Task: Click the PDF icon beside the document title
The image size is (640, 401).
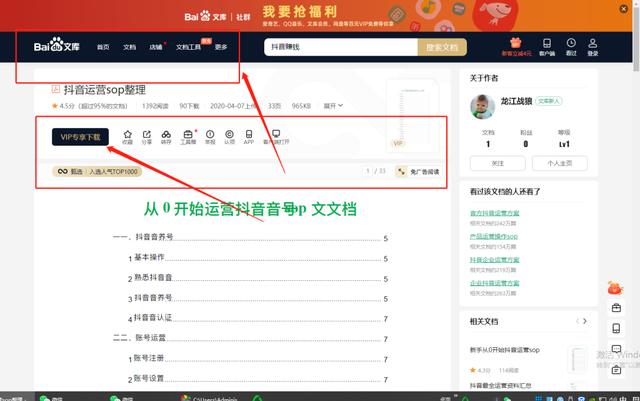Action: coord(56,89)
